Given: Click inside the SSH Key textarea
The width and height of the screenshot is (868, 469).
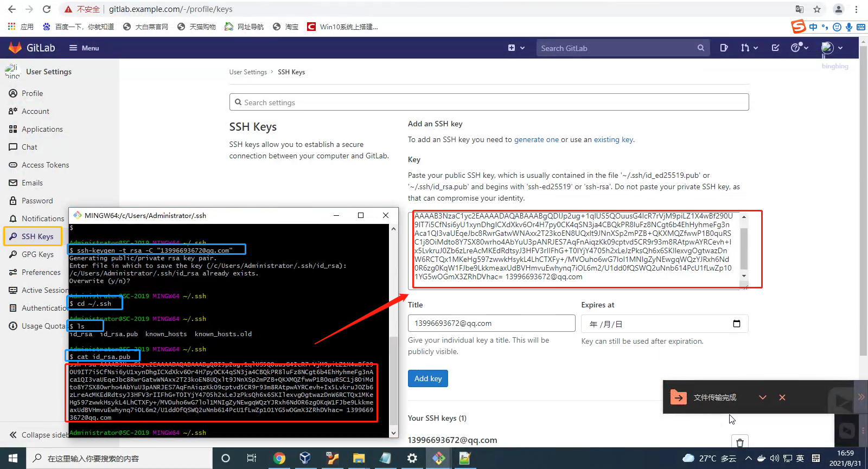Looking at the screenshot, I should click(573, 250).
